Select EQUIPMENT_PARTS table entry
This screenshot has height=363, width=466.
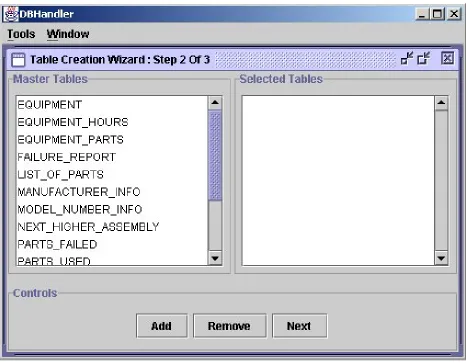tap(112, 140)
